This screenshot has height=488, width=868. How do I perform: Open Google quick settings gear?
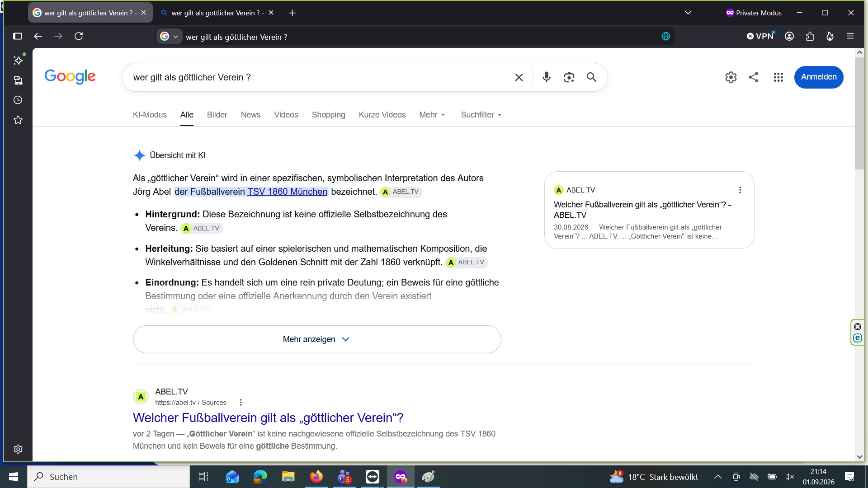pos(731,77)
